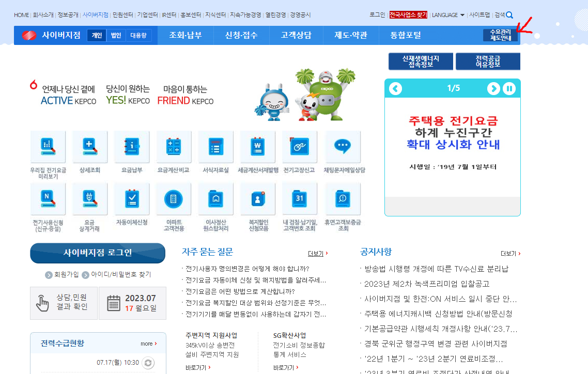Open the 통합포털 menu
Screen dimensions: 588x374
pos(406,35)
